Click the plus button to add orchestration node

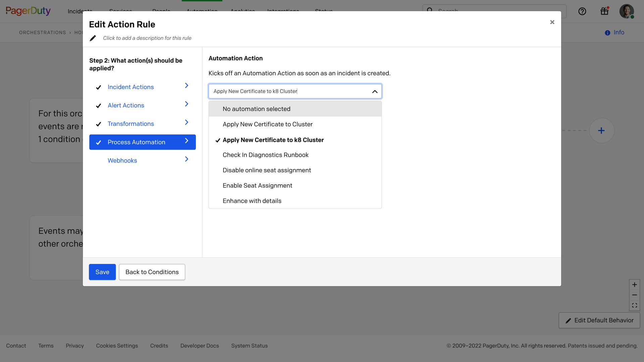[x=601, y=130]
